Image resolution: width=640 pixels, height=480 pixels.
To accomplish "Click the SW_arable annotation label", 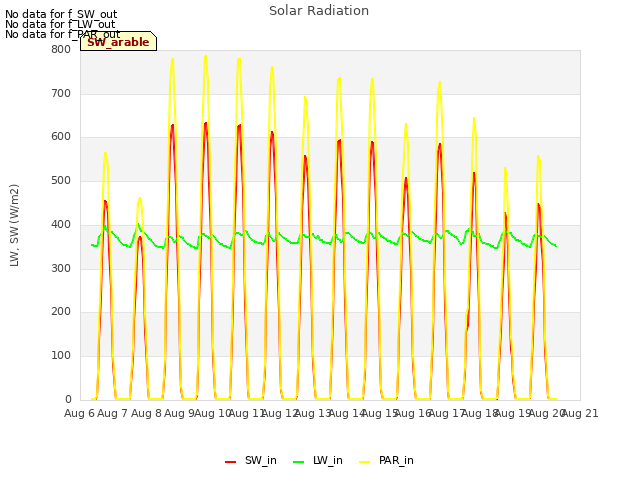I will (118, 42).
